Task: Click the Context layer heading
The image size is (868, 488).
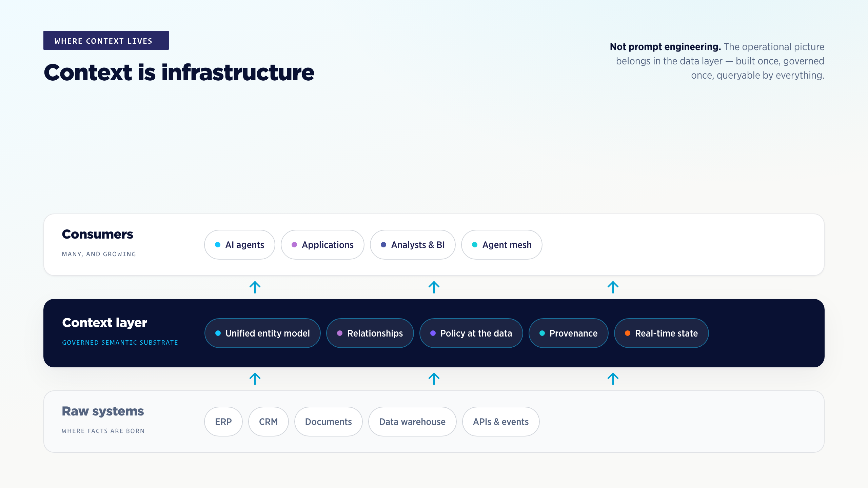Action: [x=105, y=323]
